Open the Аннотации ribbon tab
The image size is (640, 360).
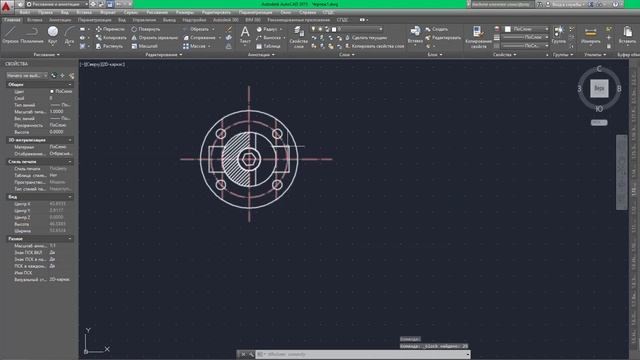coord(60,20)
